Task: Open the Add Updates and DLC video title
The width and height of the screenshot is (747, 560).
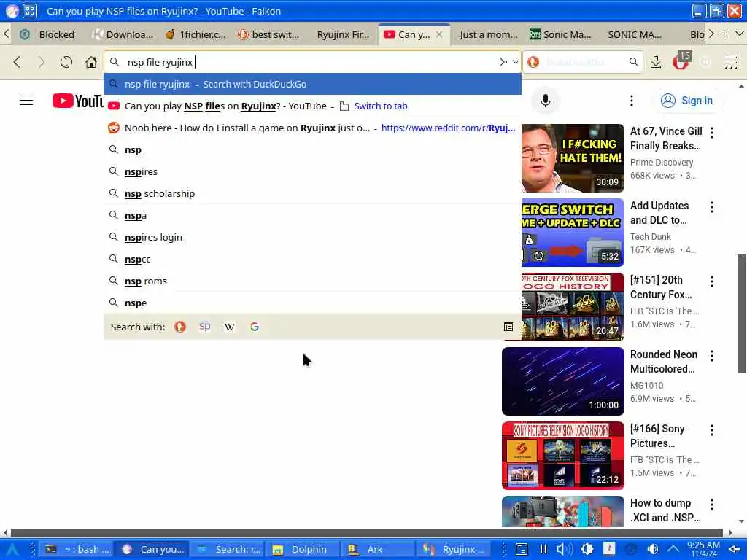Action: coord(659,213)
